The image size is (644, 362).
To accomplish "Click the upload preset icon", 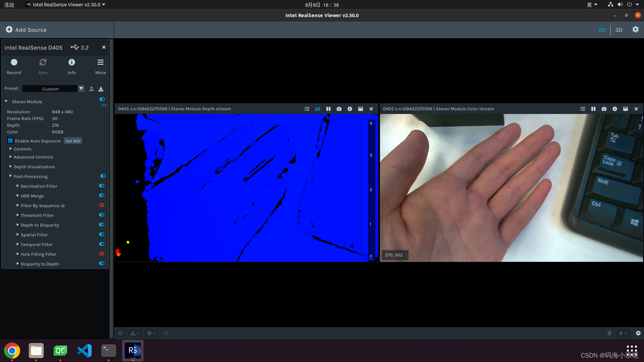I will 91,89.
